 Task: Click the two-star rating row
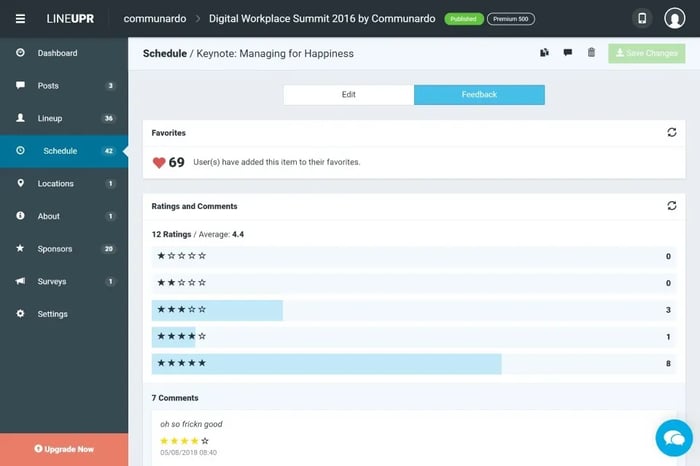click(414, 283)
